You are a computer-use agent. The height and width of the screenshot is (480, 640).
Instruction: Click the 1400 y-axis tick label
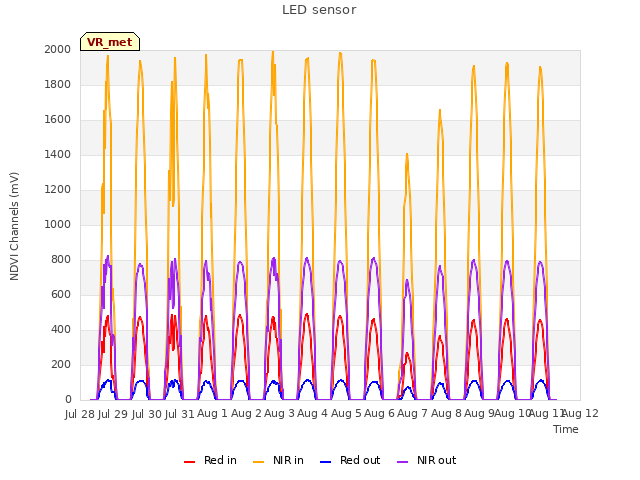(58, 154)
